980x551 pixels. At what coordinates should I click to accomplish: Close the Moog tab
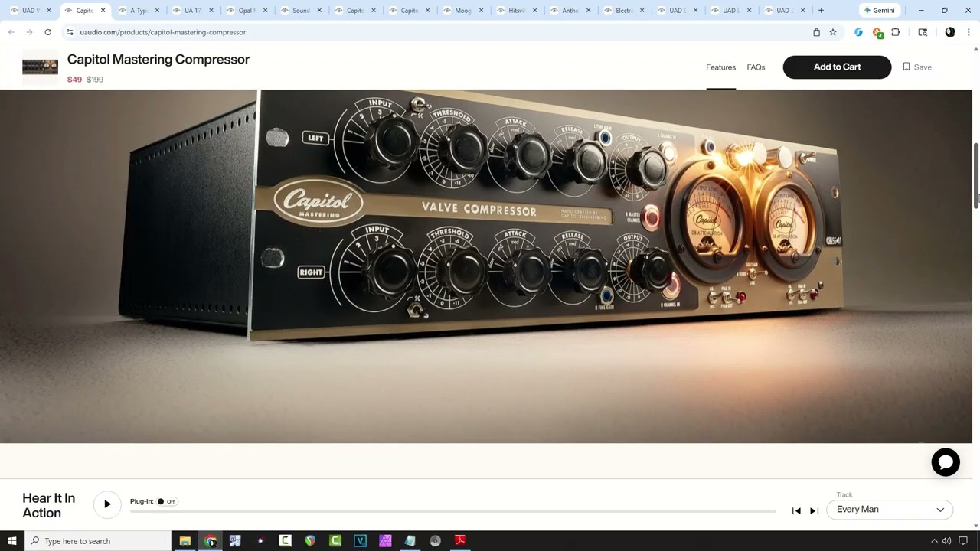pos(482,11)
